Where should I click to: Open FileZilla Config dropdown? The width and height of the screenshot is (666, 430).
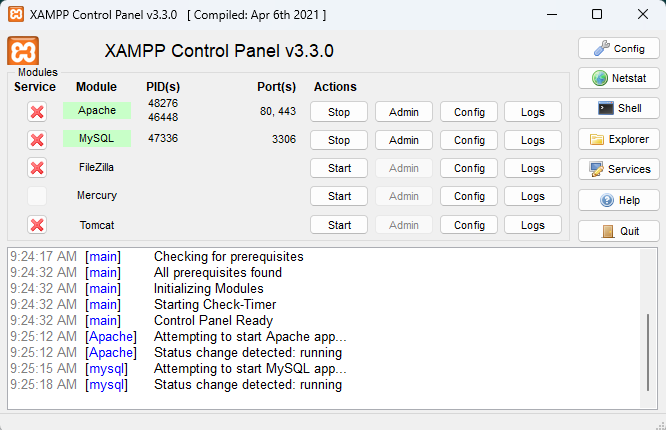(469, 168)
